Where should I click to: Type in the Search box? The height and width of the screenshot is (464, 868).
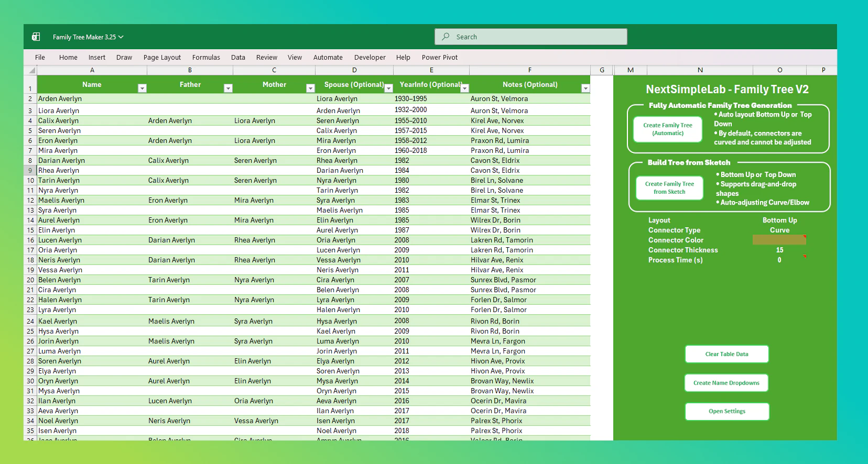[x=535, y=37]
